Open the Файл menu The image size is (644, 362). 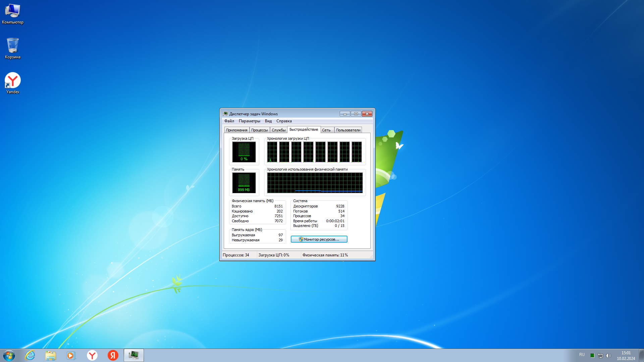pyautogui.click(x=229, y=121)
